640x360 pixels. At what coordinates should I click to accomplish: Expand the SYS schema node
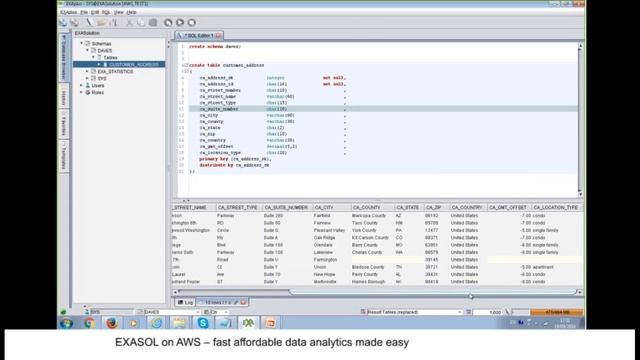87,78
